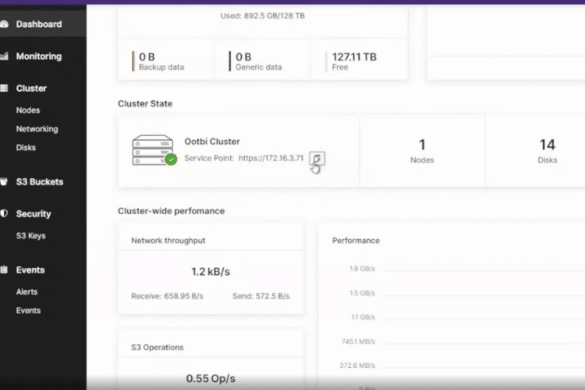Viewport: 585px width, 390px height.
Task: Click the 372.6 MB/s chart axis label
Action: (x=357, y=365)
